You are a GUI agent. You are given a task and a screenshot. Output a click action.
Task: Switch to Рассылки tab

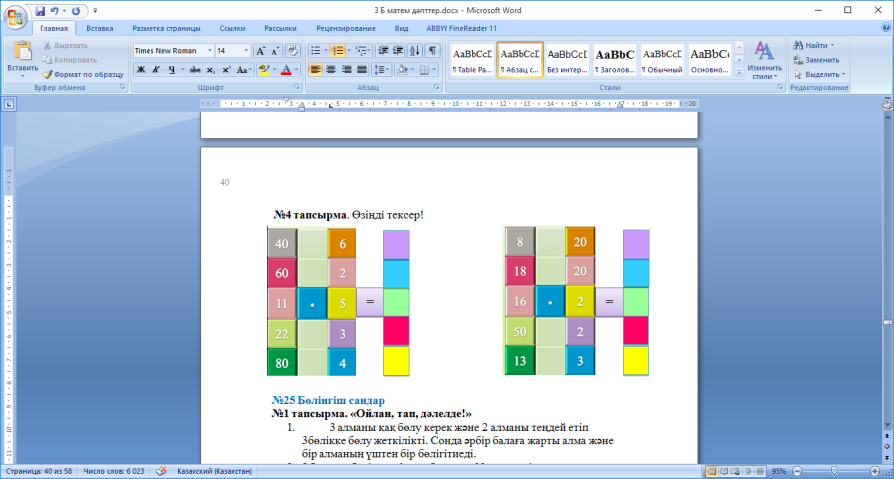280,28
